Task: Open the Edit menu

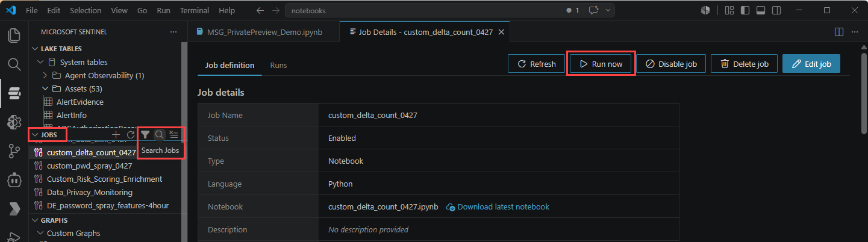Action: (x=54, y=10)
